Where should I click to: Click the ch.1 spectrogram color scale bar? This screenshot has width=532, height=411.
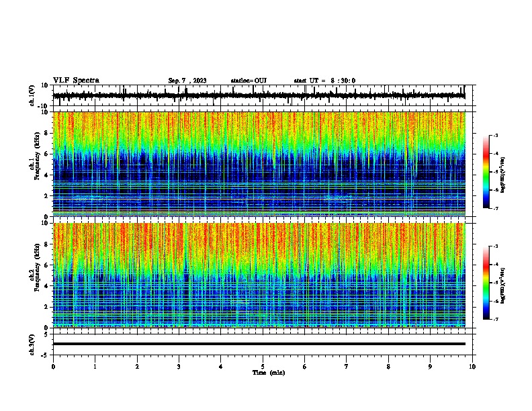[486, 172]
